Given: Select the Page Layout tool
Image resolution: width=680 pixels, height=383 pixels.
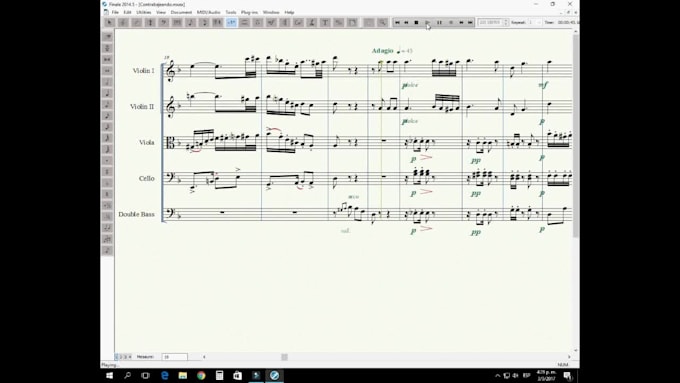Looking at the screenshot, I should 352,22.
